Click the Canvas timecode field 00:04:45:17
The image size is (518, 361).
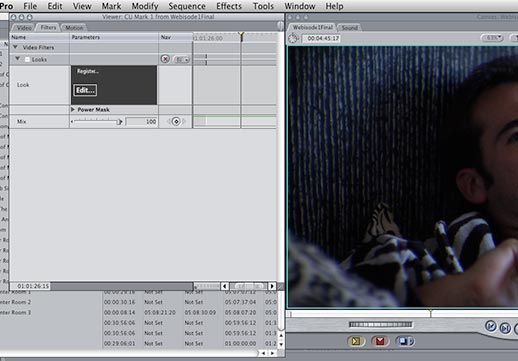tap(322, 38)
